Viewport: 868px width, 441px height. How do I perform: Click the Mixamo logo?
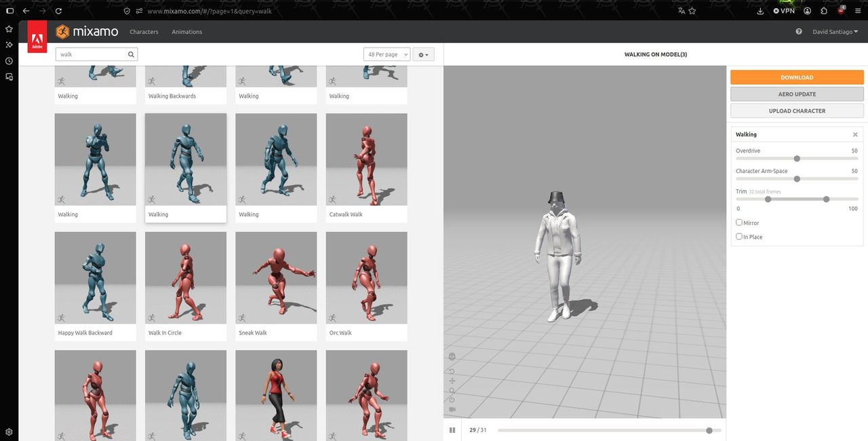(87, 31)
